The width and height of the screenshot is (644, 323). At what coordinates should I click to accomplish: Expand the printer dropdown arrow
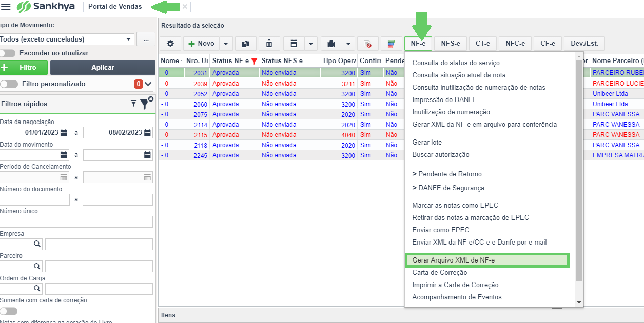click(348, 44)
